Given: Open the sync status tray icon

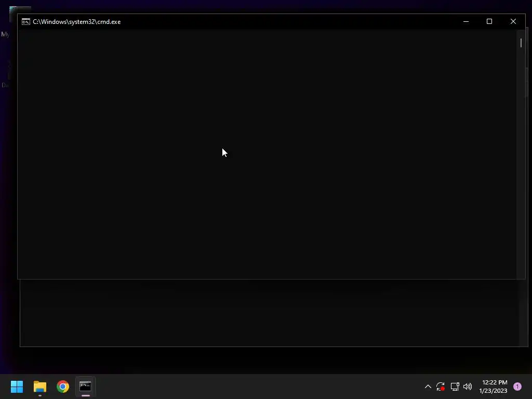Looking at the screenshot, I should pyautogui.click(x=441, y=387).
